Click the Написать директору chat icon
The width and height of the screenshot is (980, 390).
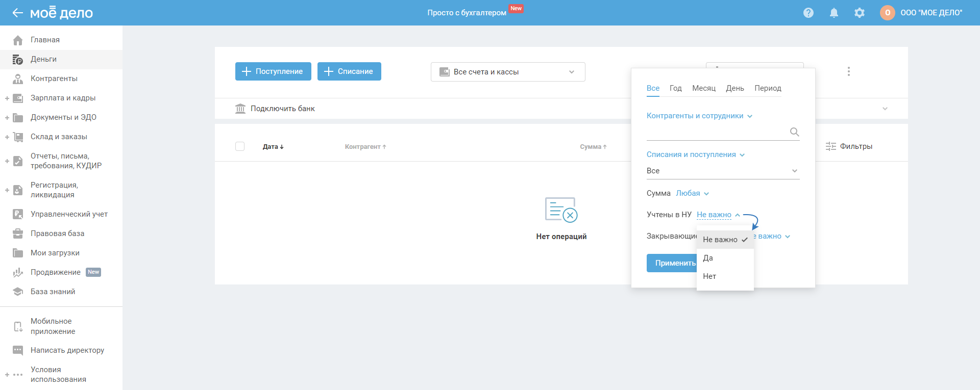coord(18,350)
